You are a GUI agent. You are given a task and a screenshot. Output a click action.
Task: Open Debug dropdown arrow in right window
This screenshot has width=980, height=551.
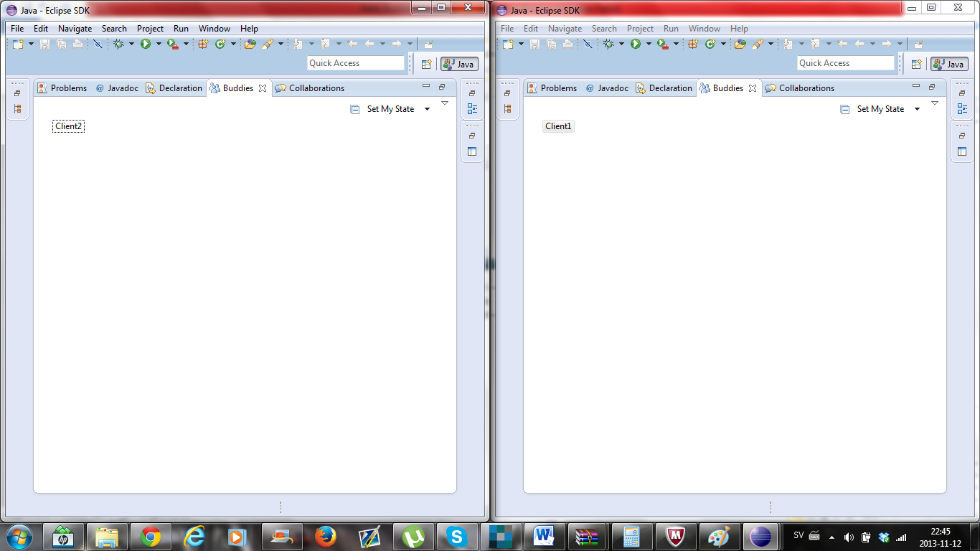pos(621,44)
